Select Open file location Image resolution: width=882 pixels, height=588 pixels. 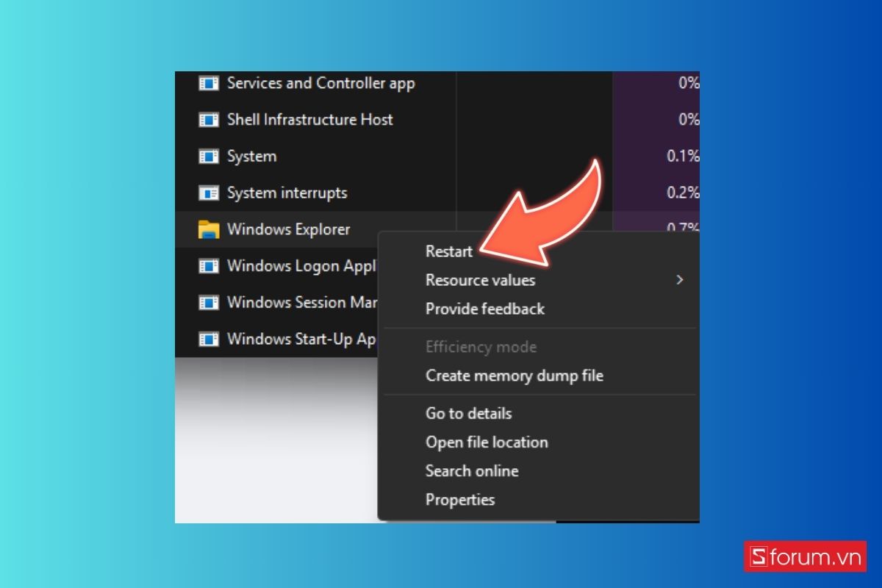coord(487,442)
